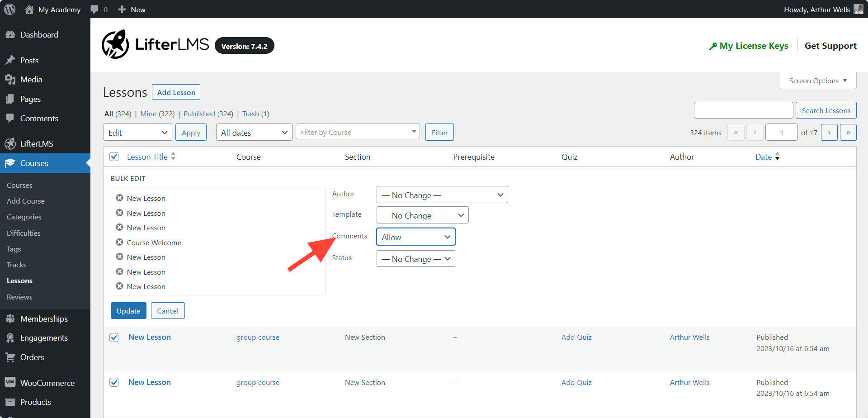Remove third New Lesson from bulk edit list
Screen dimensions: 868x418
tap(119, 227)
